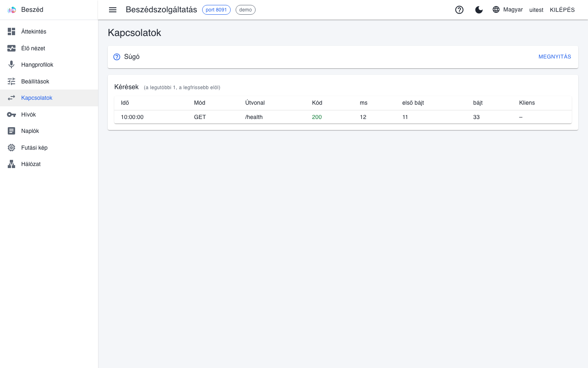The width and height of the screenshot is (588, 368).
Task: Click the Élő nézet monitor icon
Action: tap(11, 48)
